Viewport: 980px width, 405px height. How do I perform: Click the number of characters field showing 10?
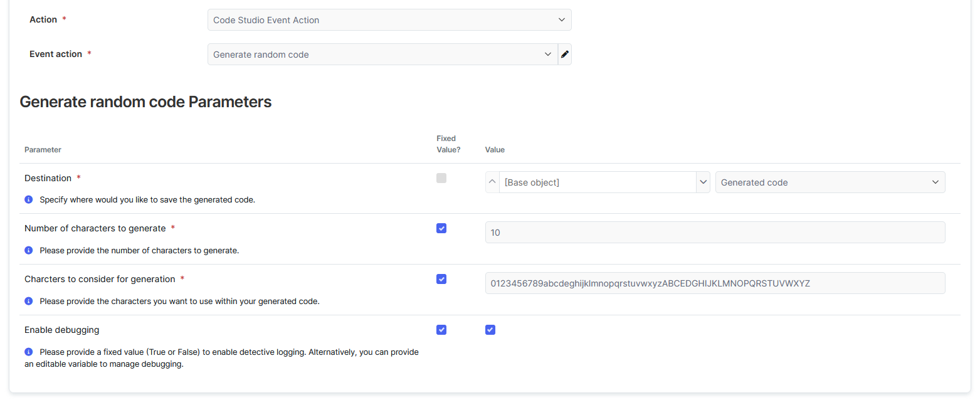click(x=715, y=233)
